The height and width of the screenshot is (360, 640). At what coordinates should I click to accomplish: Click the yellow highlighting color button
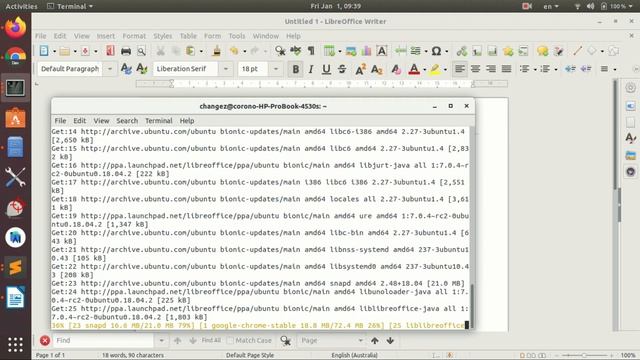pyautogui.click(x=435, y=69)
